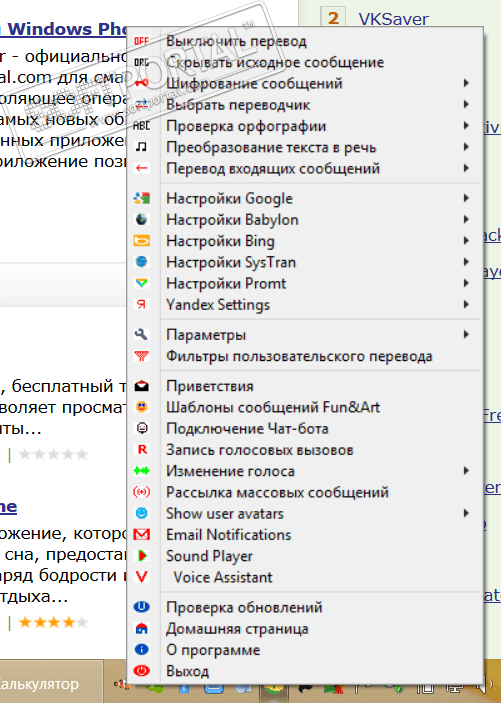
Task: Click the house icon beside Домашняя страница
Action: pyautogui.click(x=141, y=629)
